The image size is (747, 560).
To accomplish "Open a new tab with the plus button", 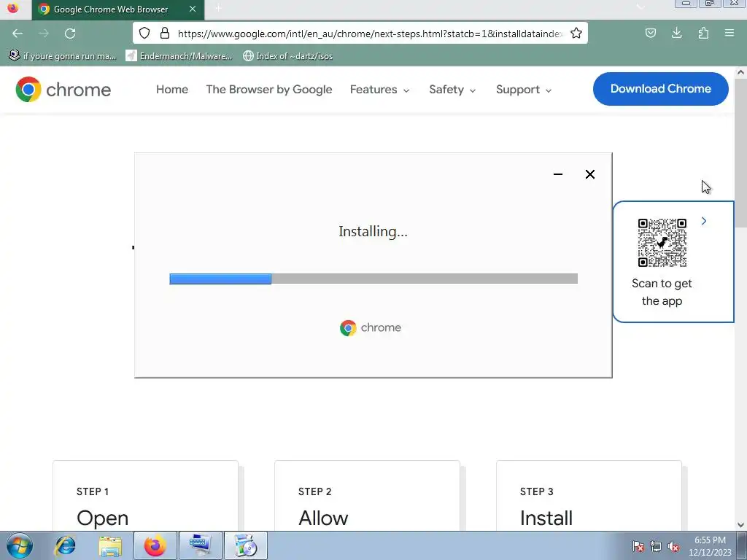I will (218, 8).
